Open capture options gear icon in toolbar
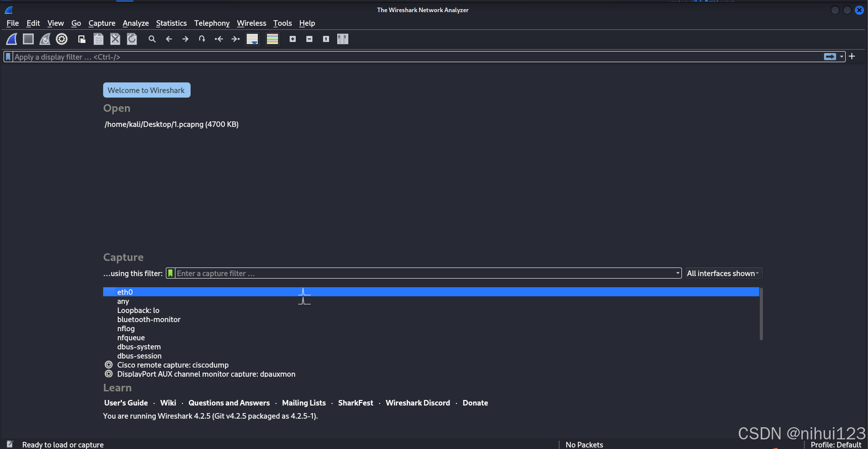The width and height of the screenshot is (868, 449). [x=62, y=39]
